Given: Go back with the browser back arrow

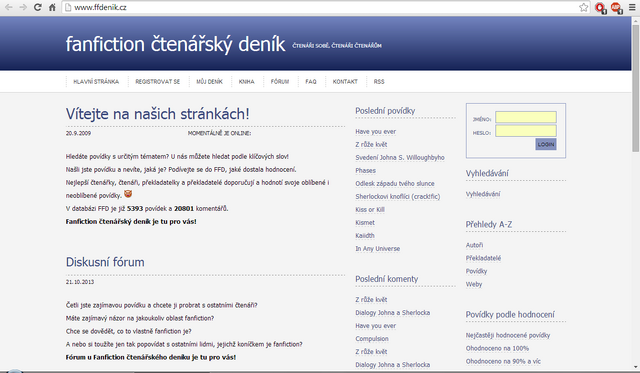Looking at the screenshot, I should (9, 7).
